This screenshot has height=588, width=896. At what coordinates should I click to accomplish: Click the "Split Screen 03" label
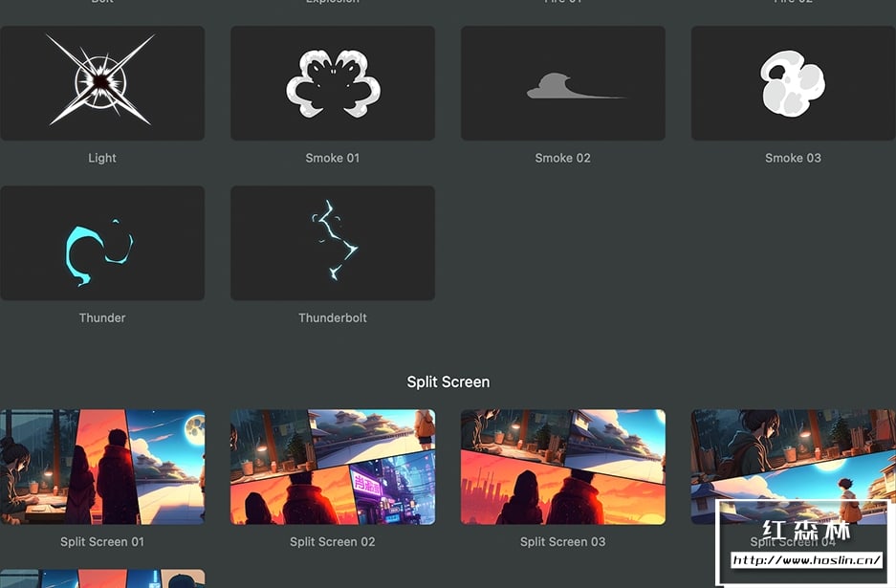(x=563, y=542)
